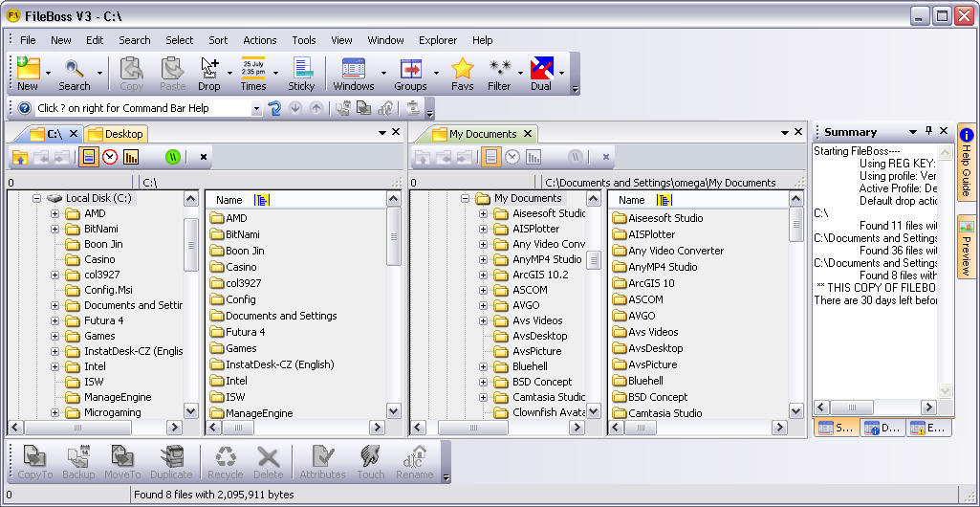This screenshot has height=507, width=980.
Task: Toggle the Name column sort icon in C:\ list
Action: click(x=262, y=200)
